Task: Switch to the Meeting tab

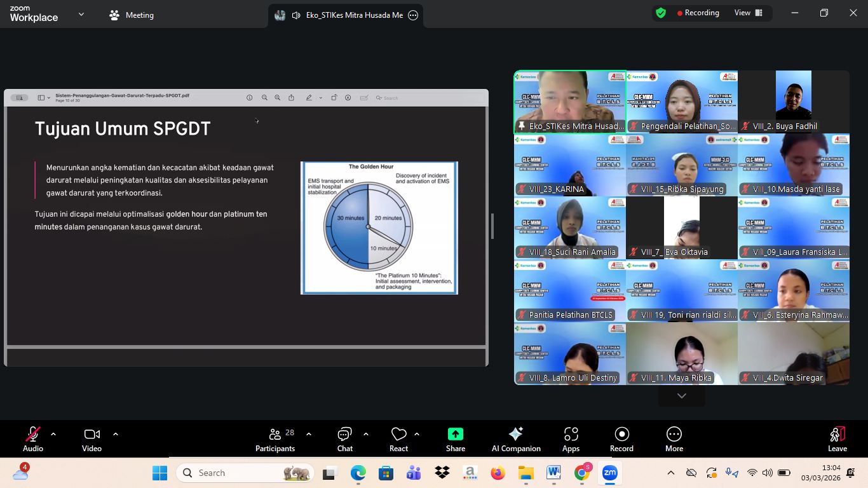Action: 132,15
